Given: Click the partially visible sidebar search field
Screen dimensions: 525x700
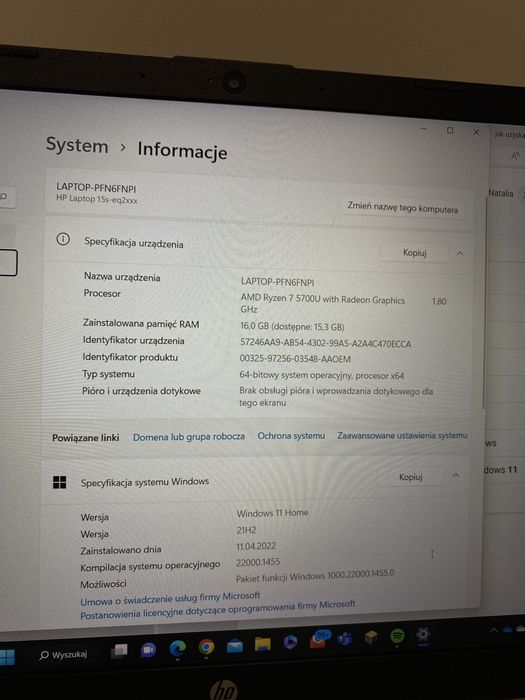Looking at the screenshot, I should click(7, 196).
